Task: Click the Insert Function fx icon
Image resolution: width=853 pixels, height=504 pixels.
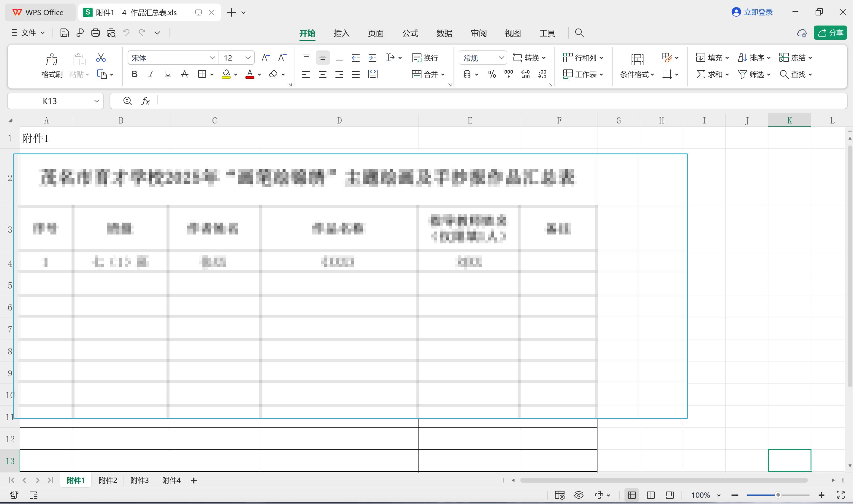Action: point(145,101)
